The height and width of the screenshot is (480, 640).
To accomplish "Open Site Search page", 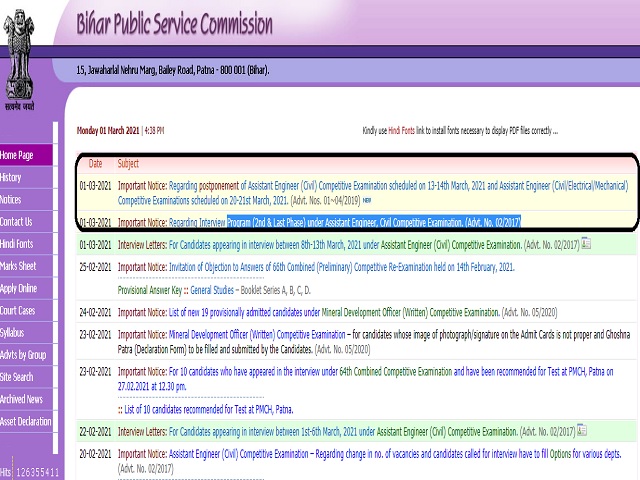I will [x=26, y=377].
